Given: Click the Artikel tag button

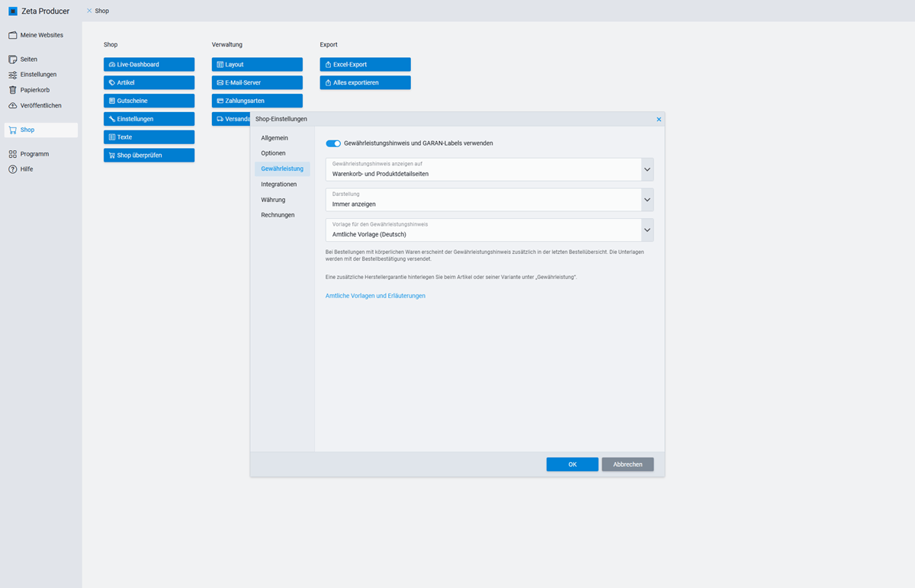Looking at the screenshot, I should 149,82.
